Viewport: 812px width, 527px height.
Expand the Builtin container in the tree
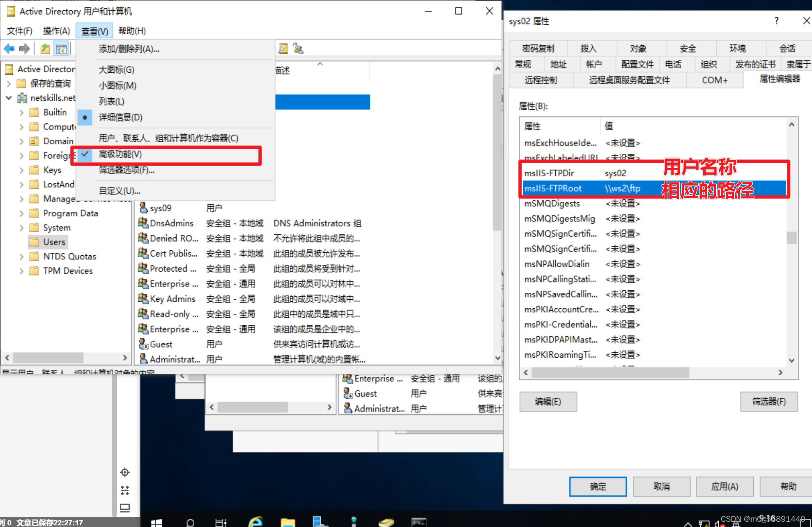tap(21, 112)
